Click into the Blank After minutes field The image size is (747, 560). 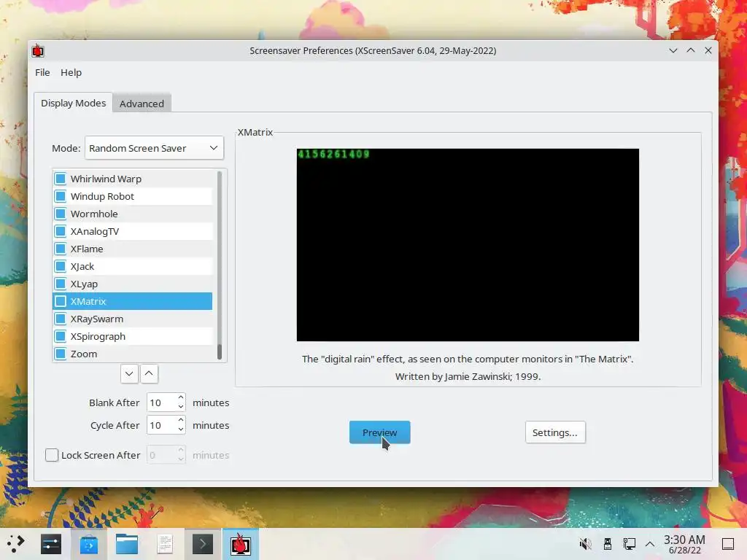click(161, 402)
